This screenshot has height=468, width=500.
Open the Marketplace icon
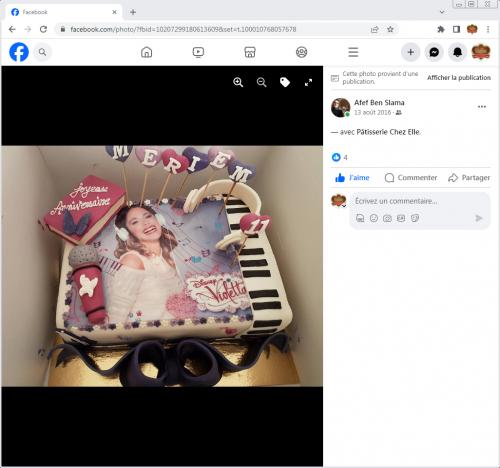pos(250,52)
